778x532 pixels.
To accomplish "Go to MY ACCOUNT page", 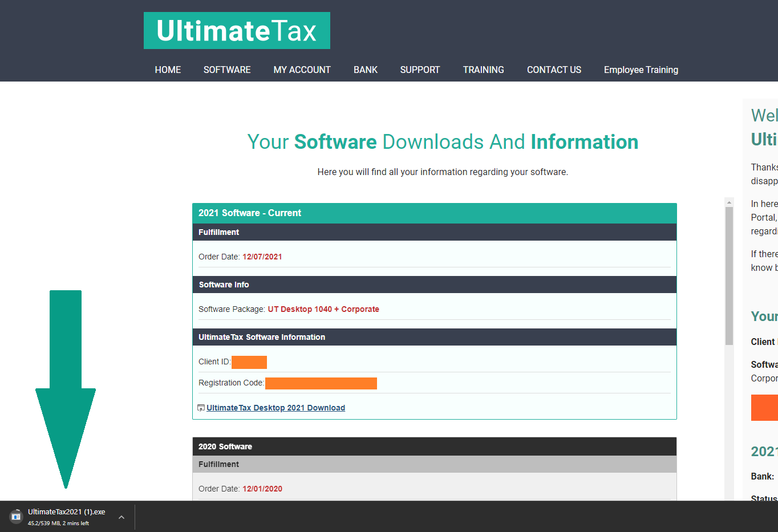I will point(302,70).
